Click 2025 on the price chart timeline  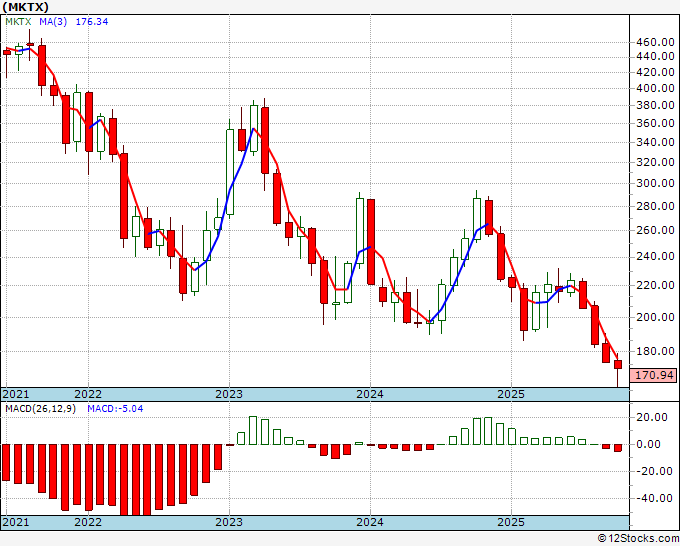point(511,394)
